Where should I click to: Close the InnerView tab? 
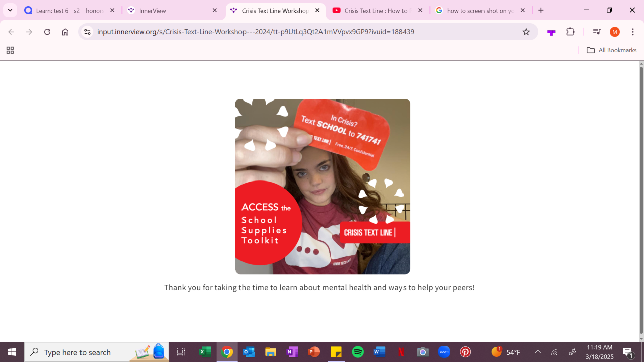(x=215, y=10)
